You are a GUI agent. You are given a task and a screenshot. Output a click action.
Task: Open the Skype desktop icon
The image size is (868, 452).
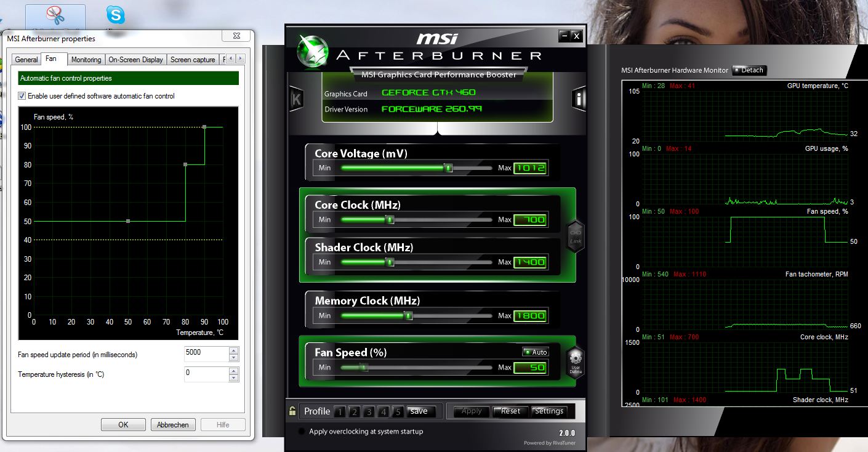click(115, 15)
